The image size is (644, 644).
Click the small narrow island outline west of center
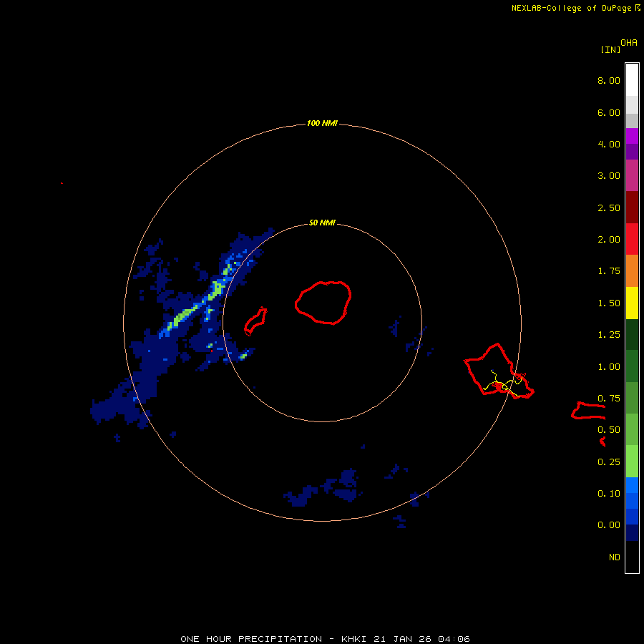tap(255, 321)
